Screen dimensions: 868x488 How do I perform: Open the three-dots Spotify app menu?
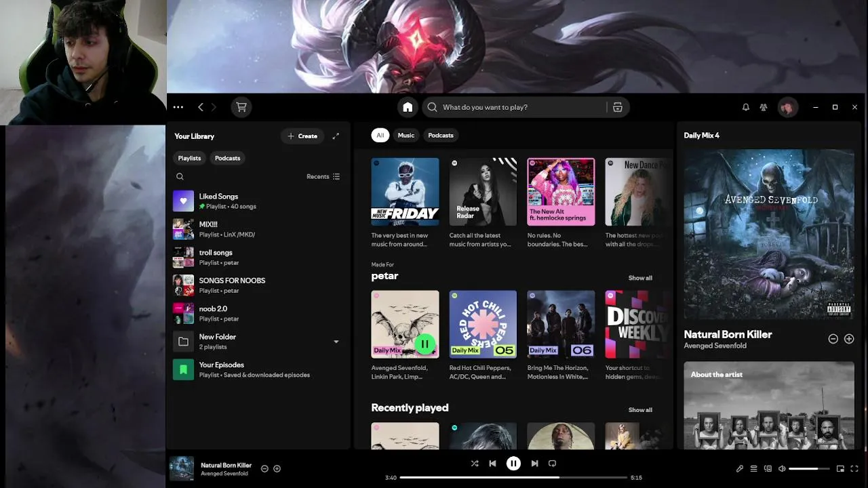[178, 107]
